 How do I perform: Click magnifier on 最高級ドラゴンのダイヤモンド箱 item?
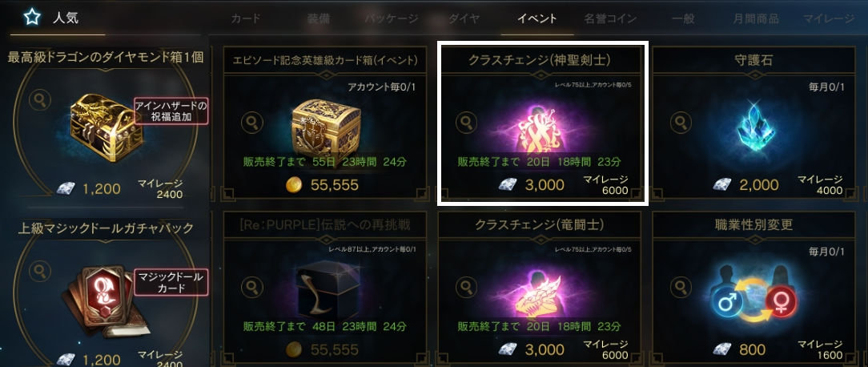tap(40, 100)
